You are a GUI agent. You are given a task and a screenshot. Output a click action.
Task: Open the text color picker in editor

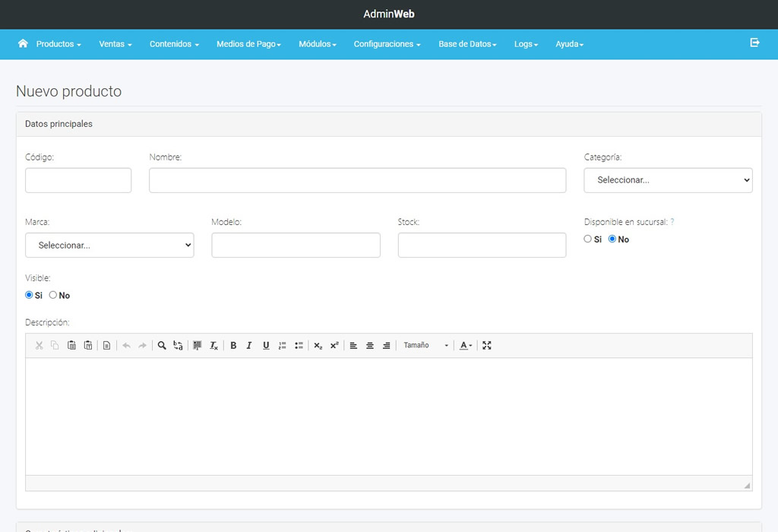point(466,346)
